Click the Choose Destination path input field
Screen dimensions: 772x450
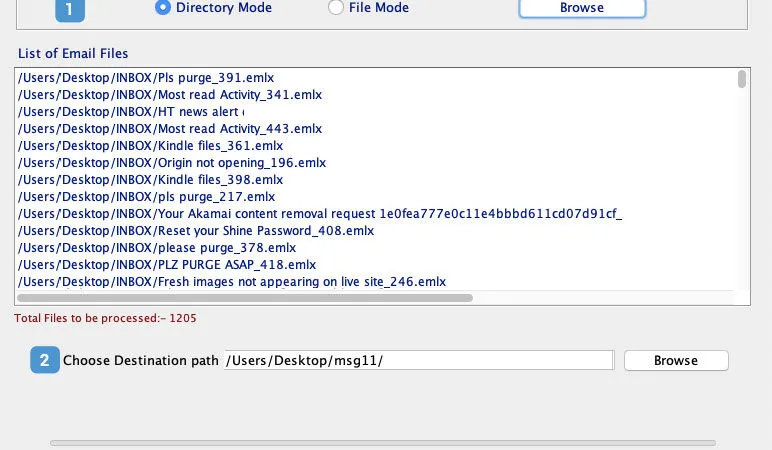point(419,360)
